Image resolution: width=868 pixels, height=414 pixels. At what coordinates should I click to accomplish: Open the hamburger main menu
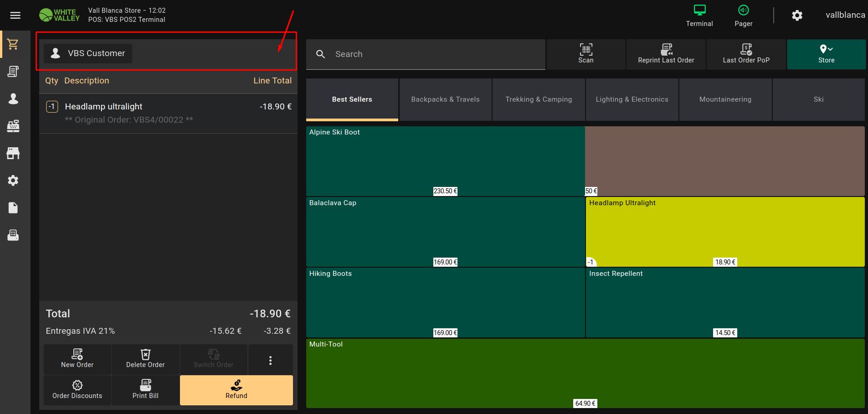[15, 16]
